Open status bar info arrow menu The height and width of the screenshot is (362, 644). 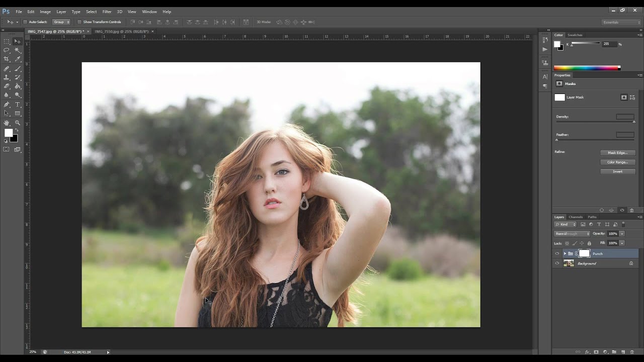click(108, 352)
